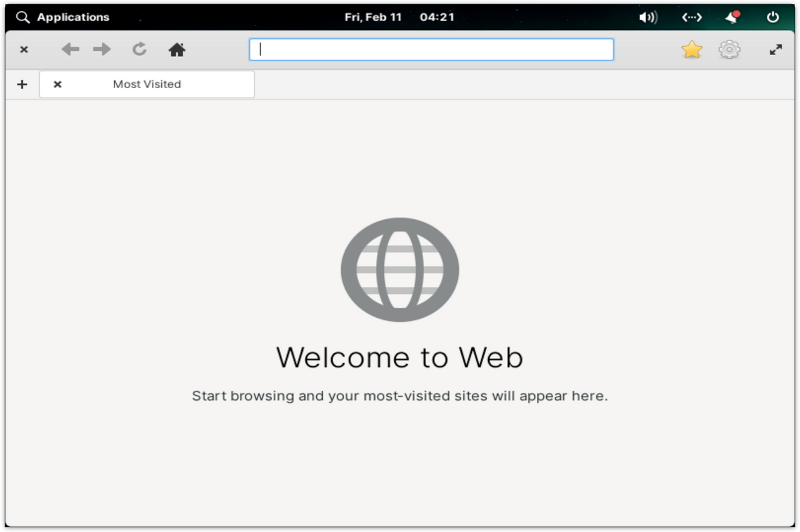Focus the URL address bar
This screenshot has height=532, width=800.
431,49
